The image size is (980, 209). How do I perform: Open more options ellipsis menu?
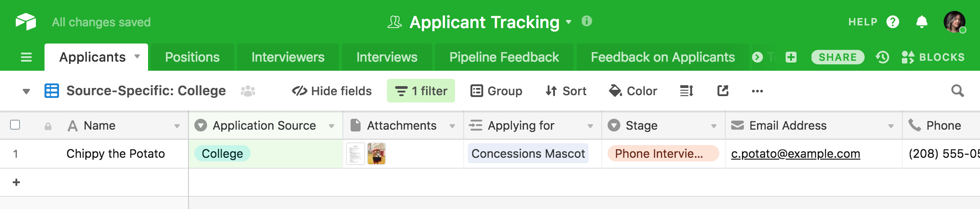click(757, 91)
